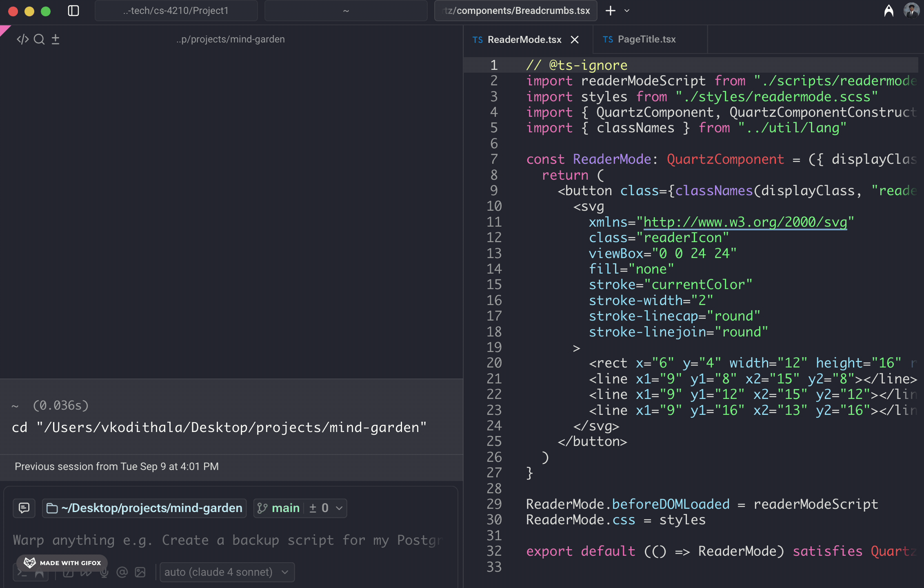Open the ~/Desktop/projects/mind-garden directory chip
This screenshot has width=924, height=588.
[144, 508]
